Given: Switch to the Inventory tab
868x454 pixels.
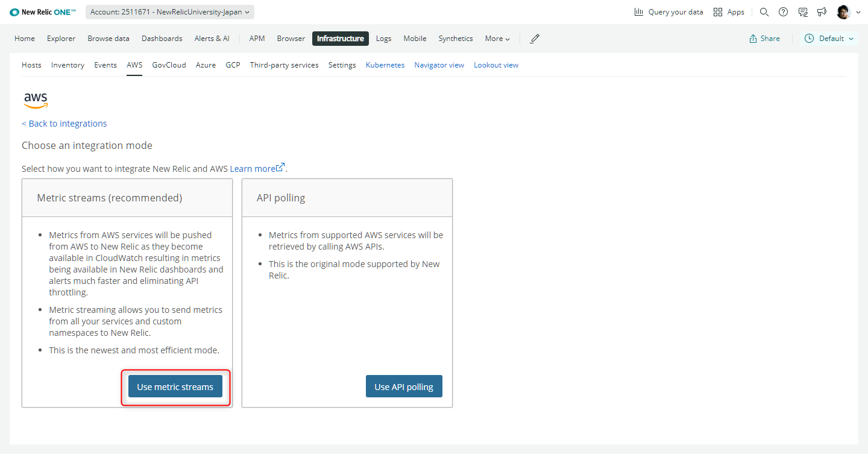Looking at the screenshot, I should click(68, 65).
